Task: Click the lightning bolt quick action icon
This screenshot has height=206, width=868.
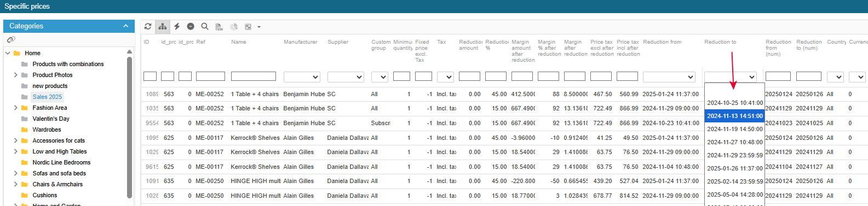Action: (x=177, y=26)
